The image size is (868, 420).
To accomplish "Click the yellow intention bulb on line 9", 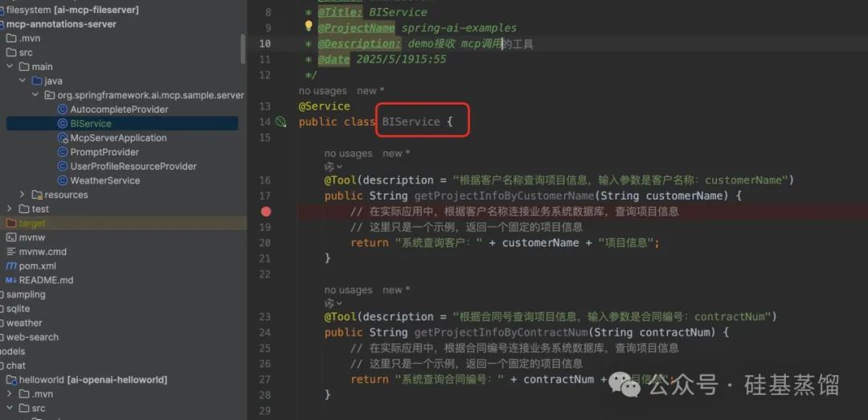I will point(309,26).
